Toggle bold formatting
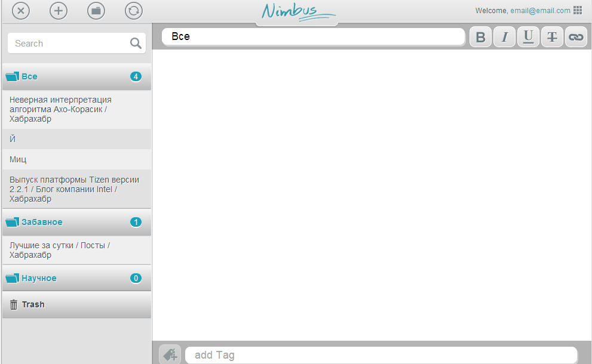The width and height of the screenshot is (592, 364). [480, 37]
